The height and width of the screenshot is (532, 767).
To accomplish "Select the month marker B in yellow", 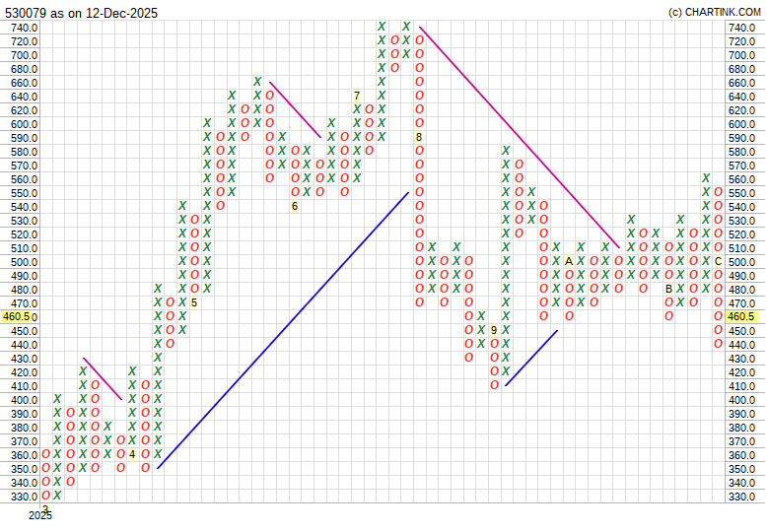I will pos(669,289).
